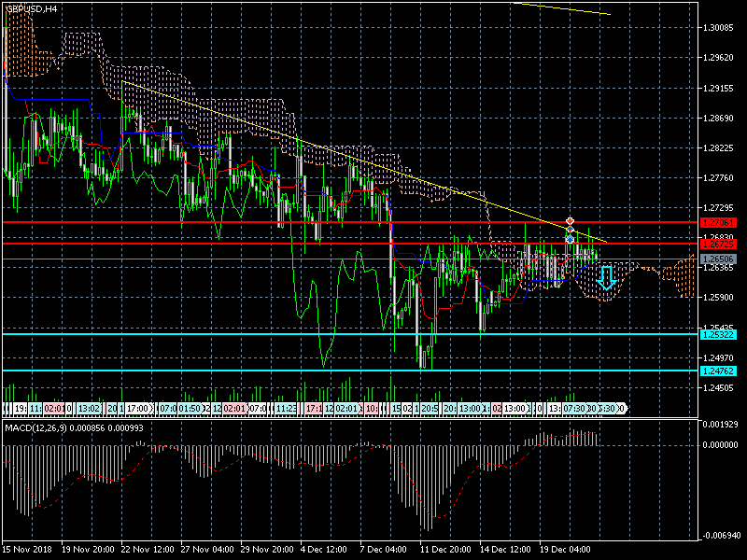Select the red diamond marker above resistance

click(570, 222)
